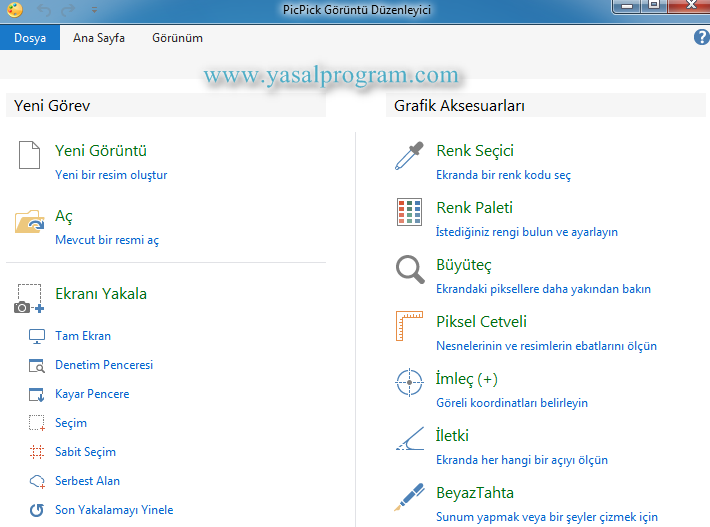This screenshot has width=710, height=527.
Task: Switch to the Görünüm tab
Action: [x=177, y=38]
